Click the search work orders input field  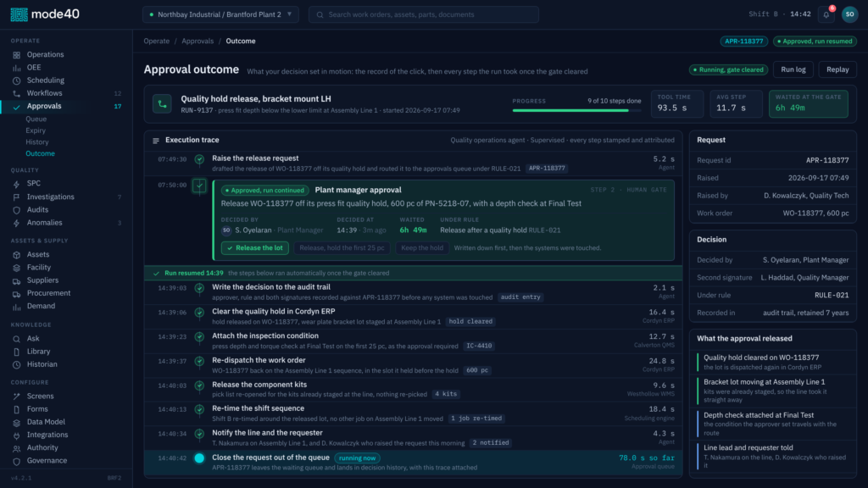coord(424,14)
